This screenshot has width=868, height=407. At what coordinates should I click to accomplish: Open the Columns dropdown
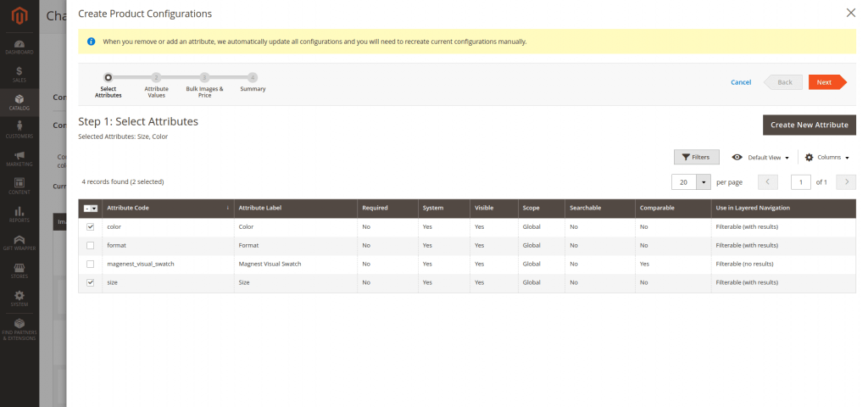(x=826, y=158)
